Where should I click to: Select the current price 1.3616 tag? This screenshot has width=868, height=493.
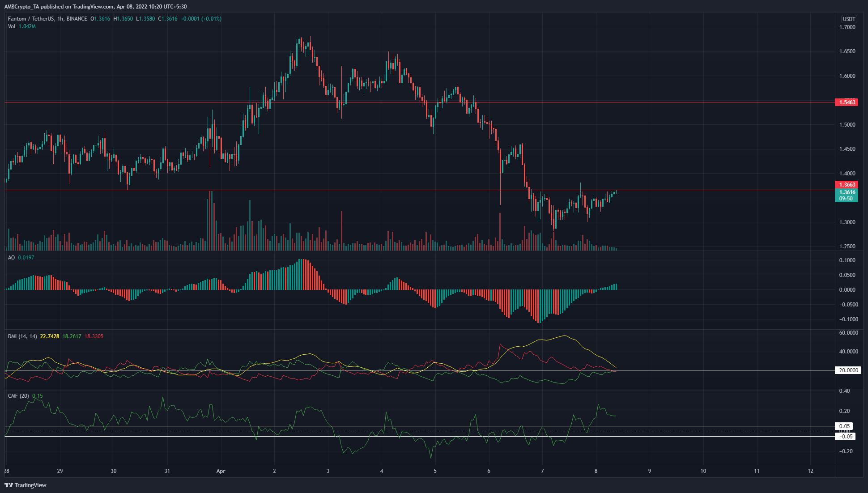[x=847, y=192]
